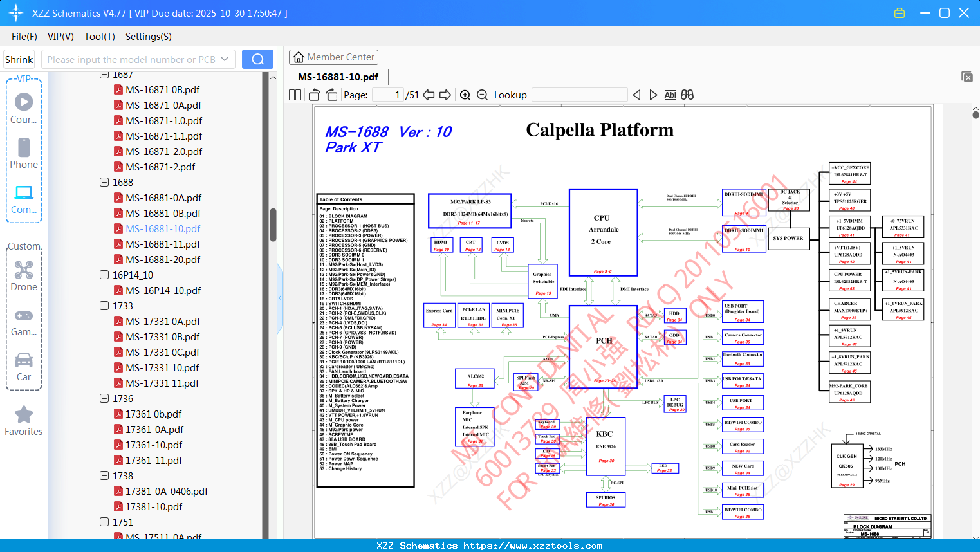
Task: Click the model number search box
Action: coord(131,59)
